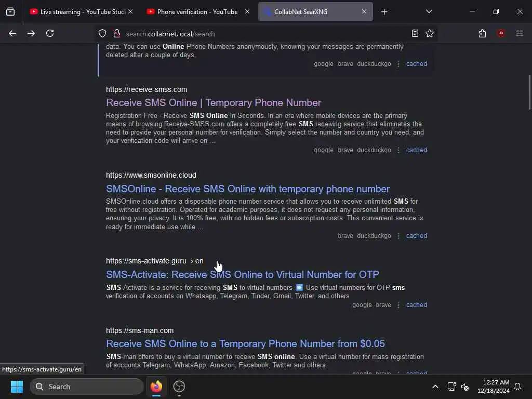This screenshot has width=532, height=399.
Task: Open cached link for SMS-Activate result
Action: click(416, 304)
